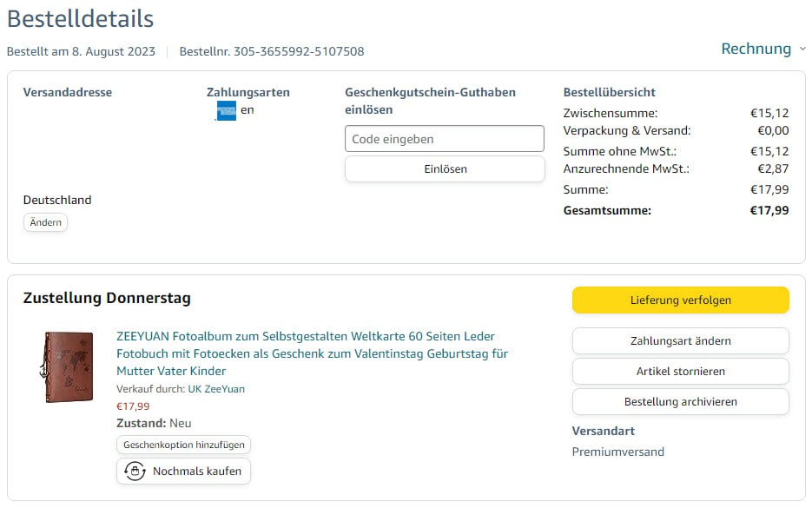Track delivery with Lieferung verfolgen
The image size is (812, 508).
(680, 300)
